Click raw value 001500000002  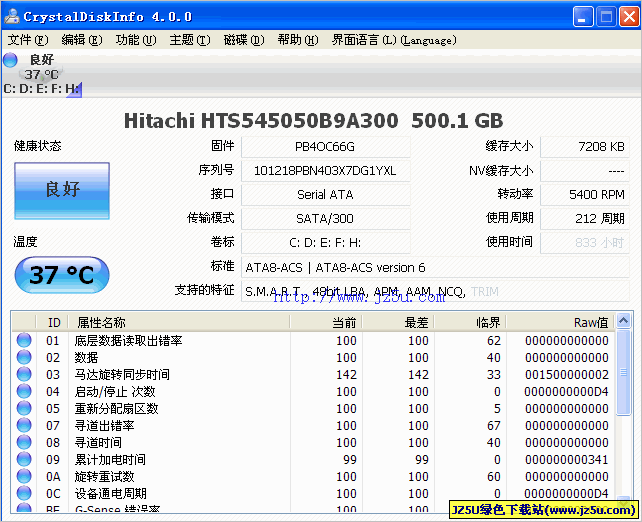(x=567, y=375)
